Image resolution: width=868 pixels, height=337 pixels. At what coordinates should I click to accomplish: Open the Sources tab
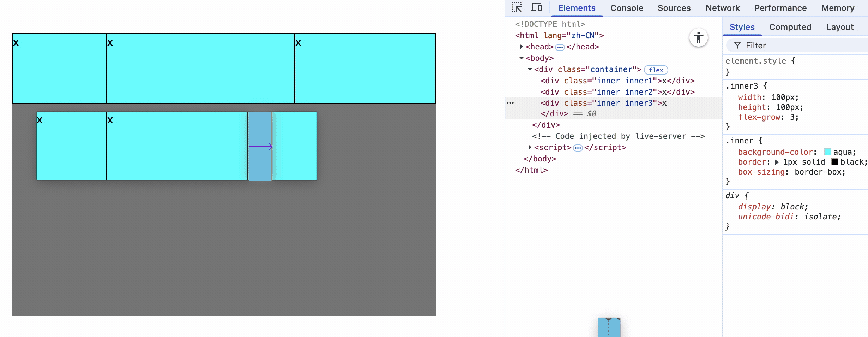point(674,8)
